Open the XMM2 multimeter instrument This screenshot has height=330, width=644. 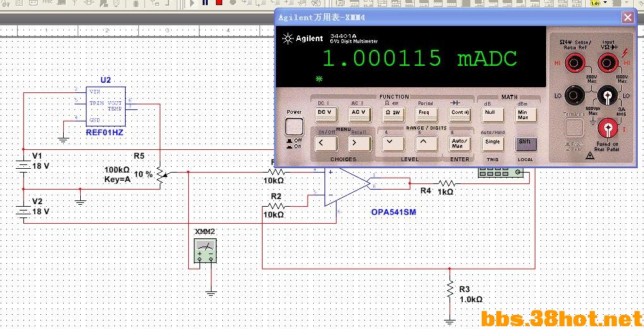tap(205, 250)
